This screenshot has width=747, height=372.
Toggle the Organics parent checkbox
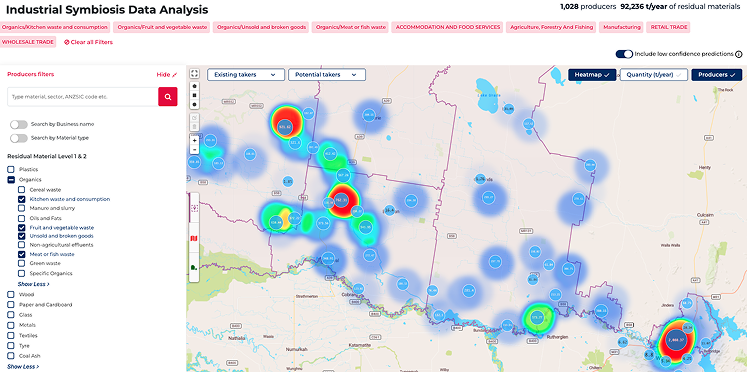point(10,180)
